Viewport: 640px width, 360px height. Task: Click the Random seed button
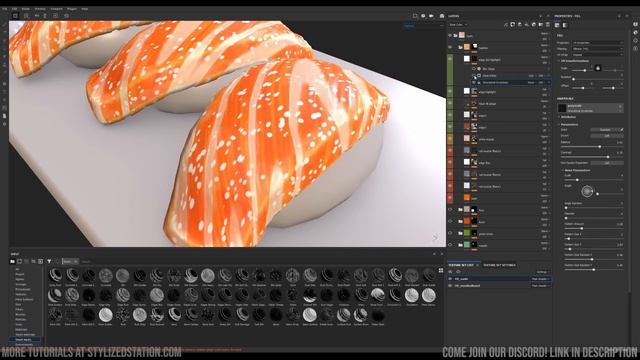605,130
